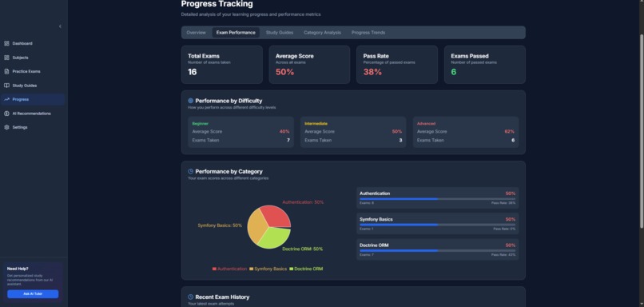
Task: Click the red Authentication legend swatch
Action: tap(214, 269)
